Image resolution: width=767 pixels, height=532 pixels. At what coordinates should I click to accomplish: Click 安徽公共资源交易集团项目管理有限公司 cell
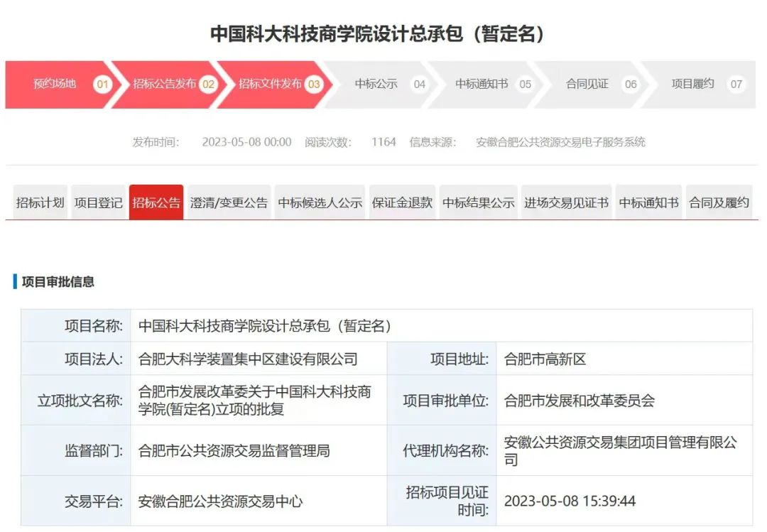(x=625, y=450)
